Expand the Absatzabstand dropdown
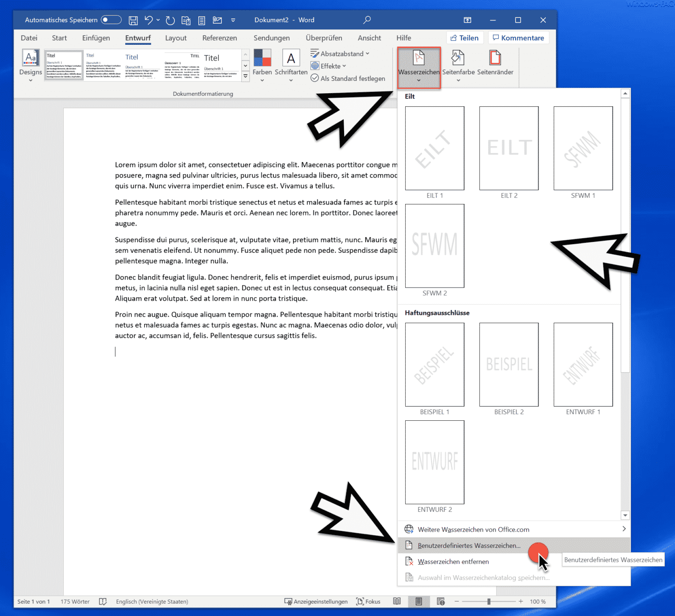Screen dimensions: 675x616 (x=340, y=53)
